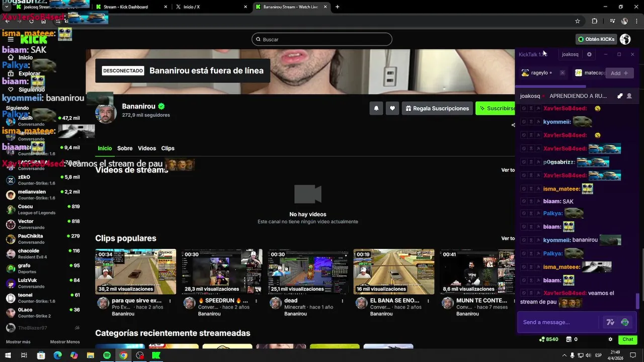Open the Kick app in the taskbar
This screenshot has width=644, height=362.
click(x=156, y=355)
